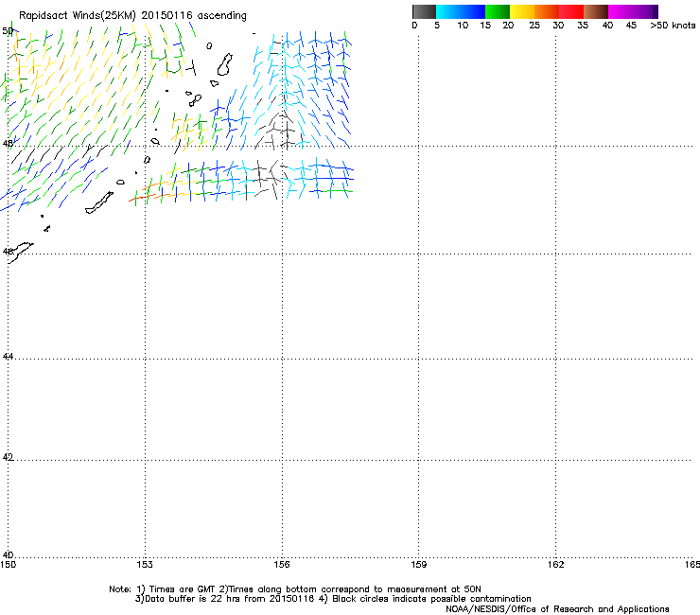Click the longitude label '162'
The height and width of the screenshot is (615, 700).
[x=556, y=565]
